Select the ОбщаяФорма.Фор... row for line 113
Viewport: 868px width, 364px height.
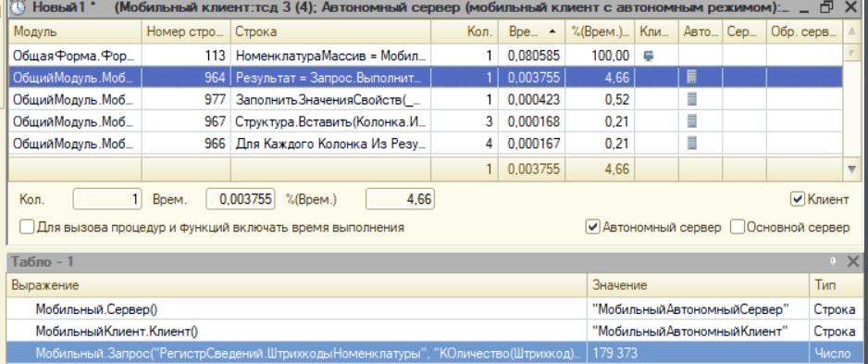tap(426, 56)
